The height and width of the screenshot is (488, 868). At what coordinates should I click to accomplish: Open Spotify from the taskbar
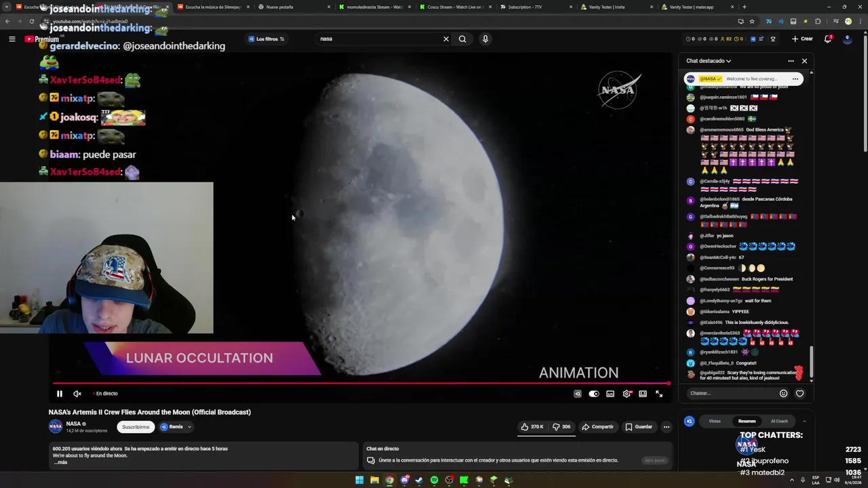[x=434, y=481]
